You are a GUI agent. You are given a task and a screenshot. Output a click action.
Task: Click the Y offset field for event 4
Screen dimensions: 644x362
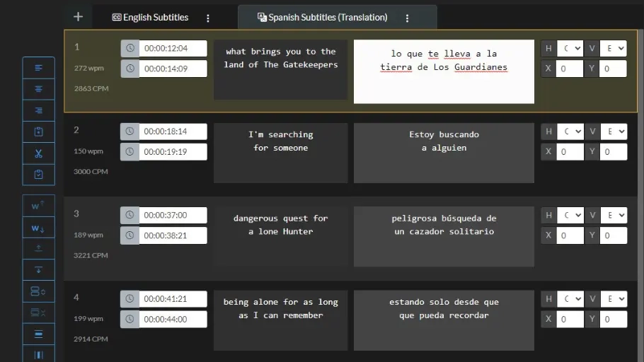click(x=613, y=319)
